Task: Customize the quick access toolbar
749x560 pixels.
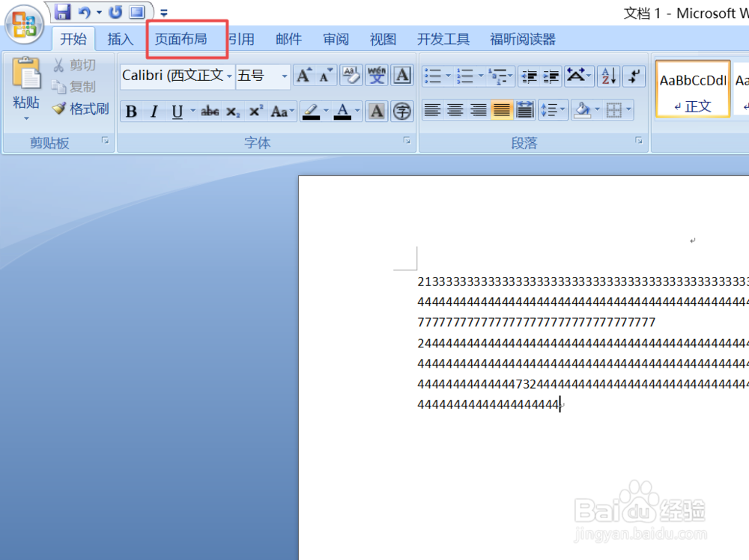Action: pos(164,13)
